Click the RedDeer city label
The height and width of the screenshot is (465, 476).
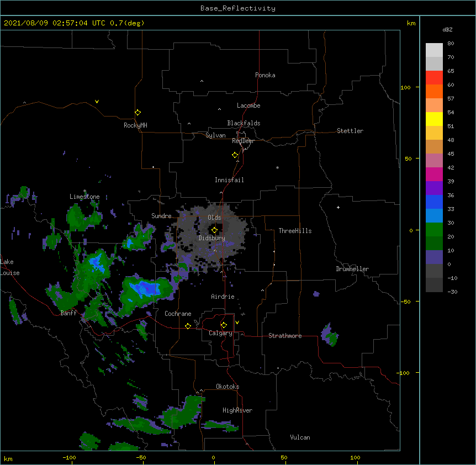(243, 141)
